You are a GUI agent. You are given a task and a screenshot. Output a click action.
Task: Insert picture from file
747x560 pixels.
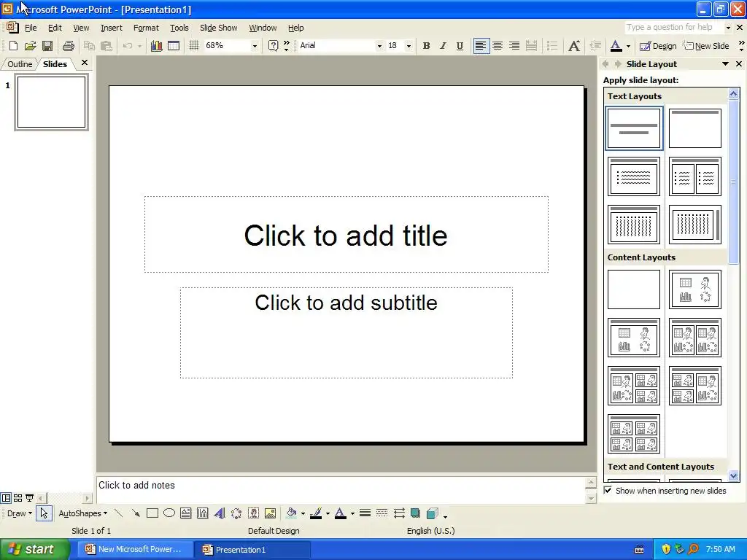270,513
